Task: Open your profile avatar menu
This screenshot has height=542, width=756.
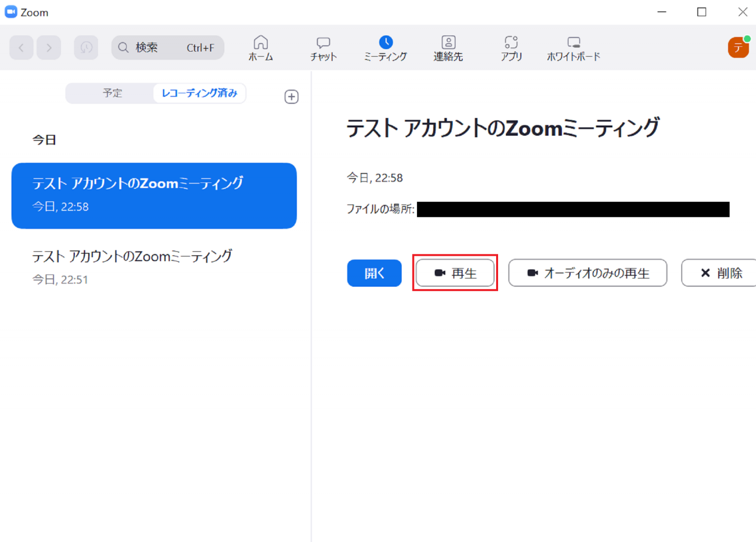Action: [x=738, y=47]
